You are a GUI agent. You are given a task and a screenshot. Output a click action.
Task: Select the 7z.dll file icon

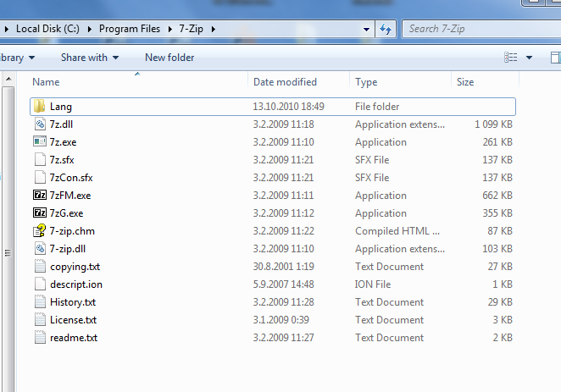[40, 124]
